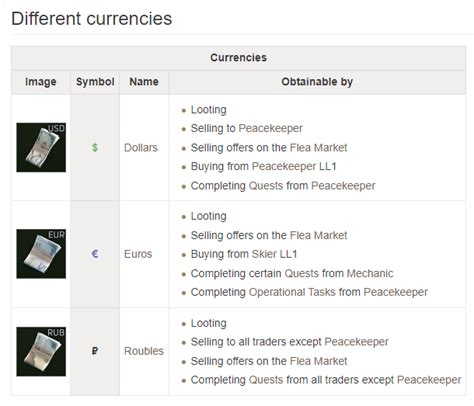474x406 pixels.
Task: Open the RUB roubles banknote image
Action: 41,351
